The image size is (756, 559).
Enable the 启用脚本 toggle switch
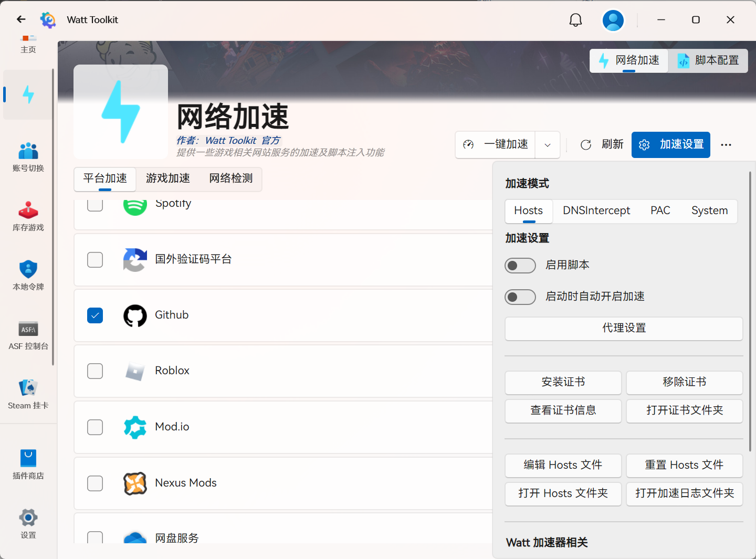520,266
